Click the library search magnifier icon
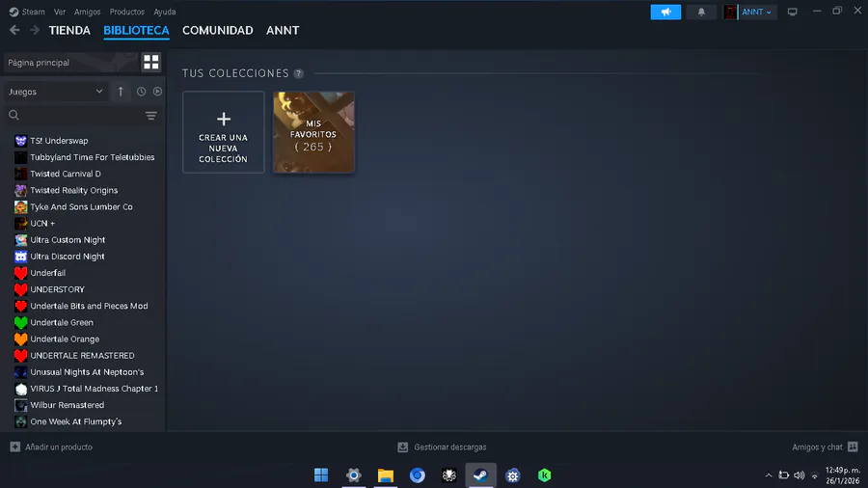Image resolution: width=868 pixels, height=488 pixels. click(14, 115)
